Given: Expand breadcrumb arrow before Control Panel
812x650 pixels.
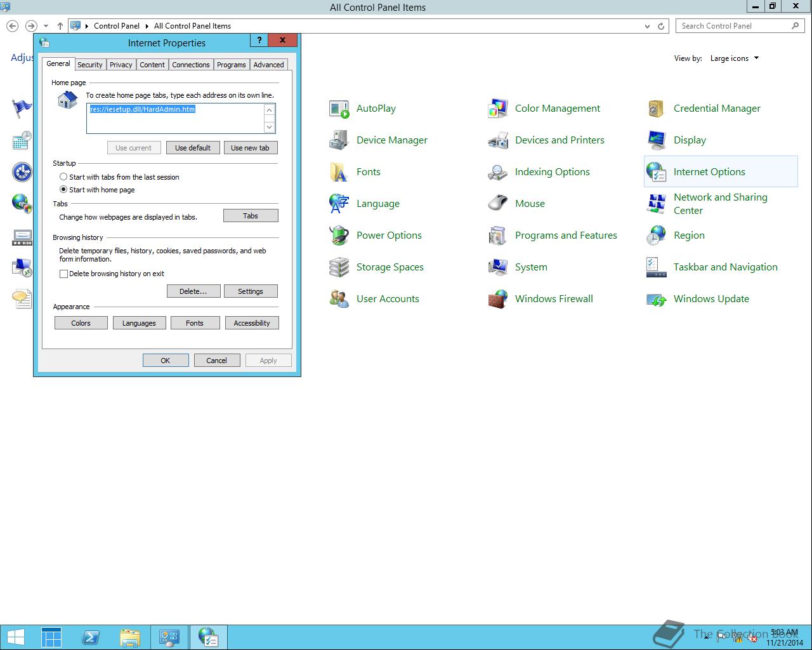Looking at the screenshot, I should (x=87, y=26).
